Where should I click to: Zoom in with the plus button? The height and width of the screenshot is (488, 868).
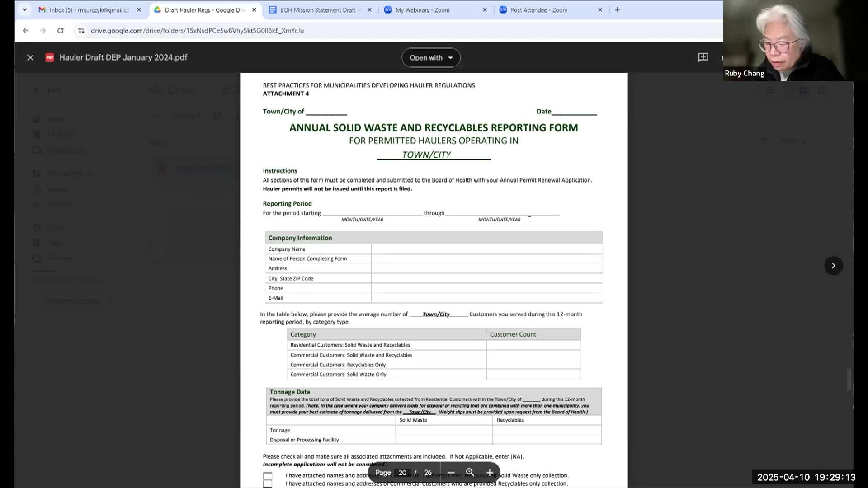point(490,473)
